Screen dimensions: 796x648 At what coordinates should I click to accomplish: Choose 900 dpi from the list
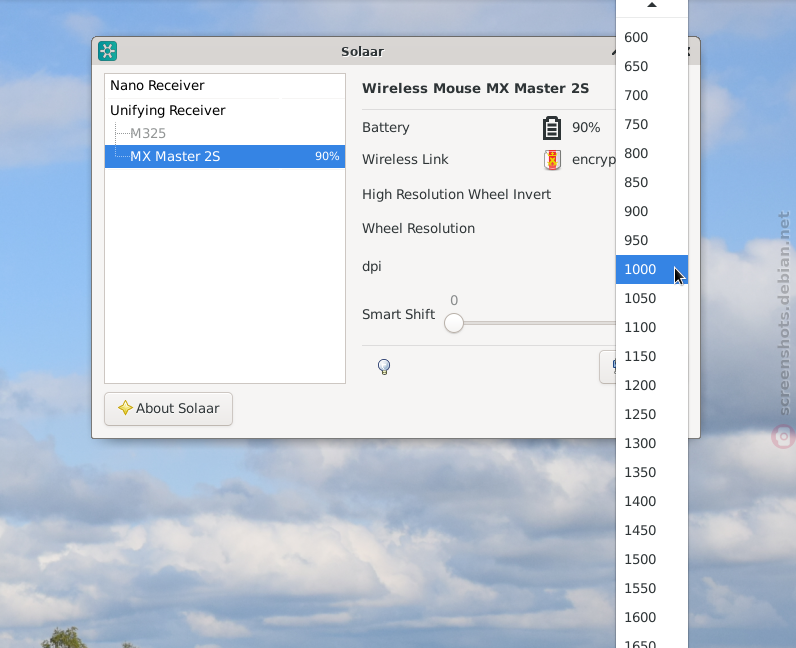652,211
